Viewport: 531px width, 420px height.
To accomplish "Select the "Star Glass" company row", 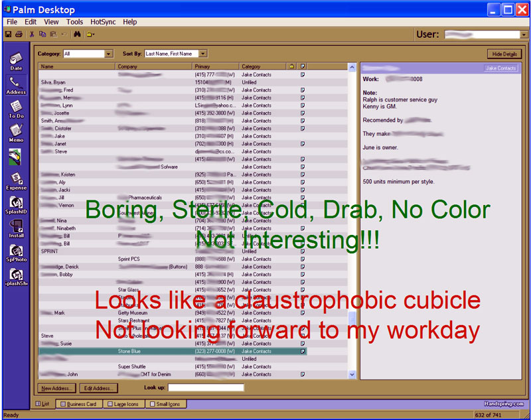I will [x=193, y=290].
